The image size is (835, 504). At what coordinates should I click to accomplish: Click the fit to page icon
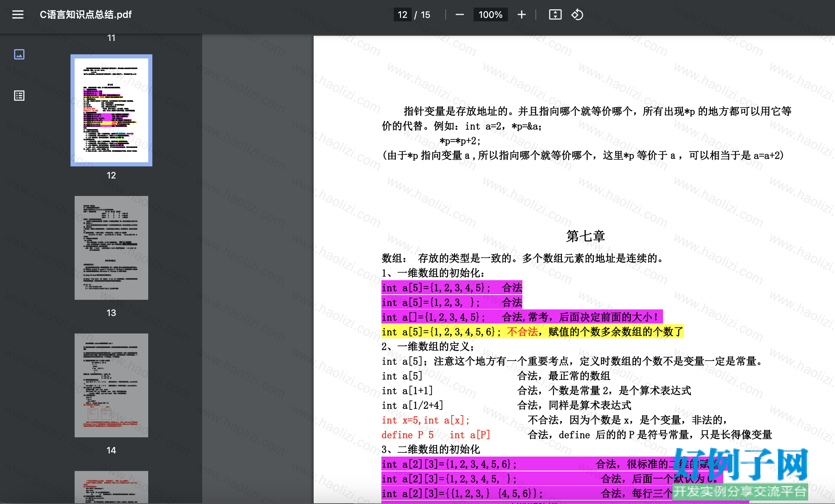pyautogui.click(x=555, y=14)
